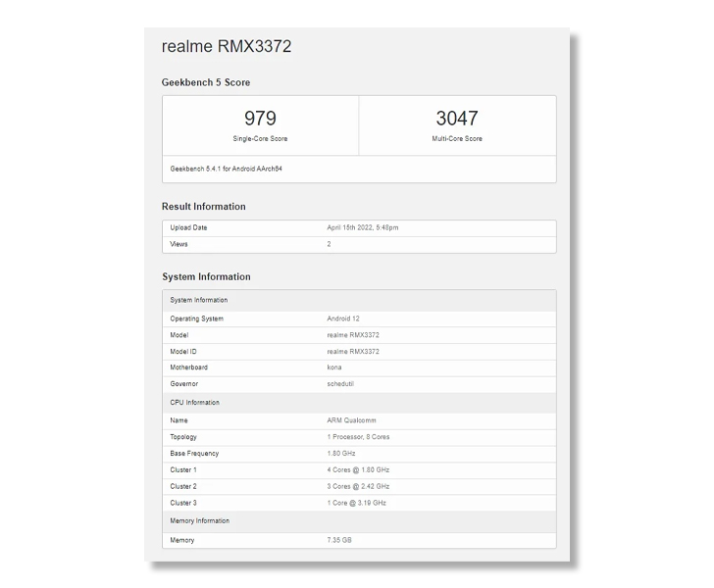Screen dimensions: 714x588
Task: Click the Base Frequency label
Action: (x=194, y=454)
